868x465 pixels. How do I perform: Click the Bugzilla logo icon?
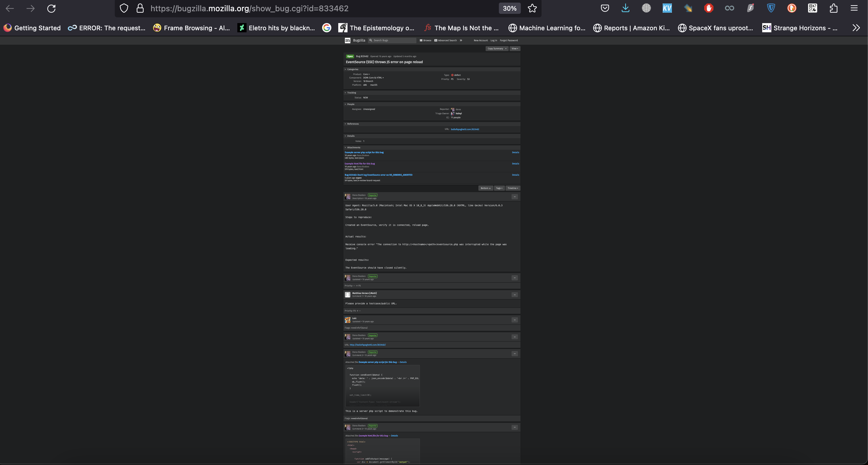[x=348, y=40]
